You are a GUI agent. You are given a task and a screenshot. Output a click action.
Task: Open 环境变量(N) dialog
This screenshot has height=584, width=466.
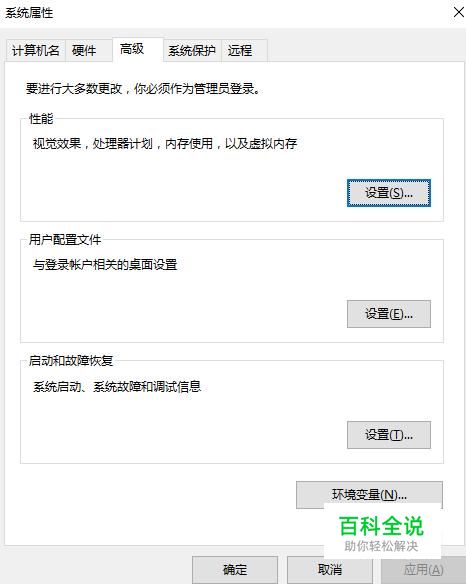369,495
